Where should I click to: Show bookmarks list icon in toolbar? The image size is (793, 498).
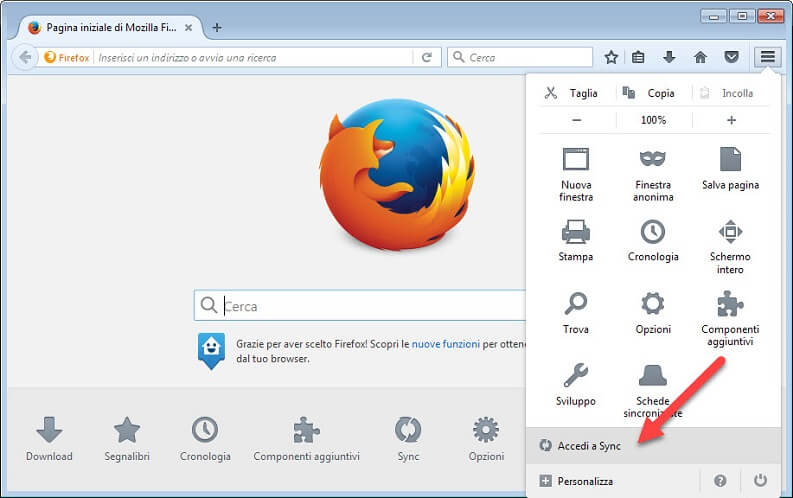tap(638, 57)
